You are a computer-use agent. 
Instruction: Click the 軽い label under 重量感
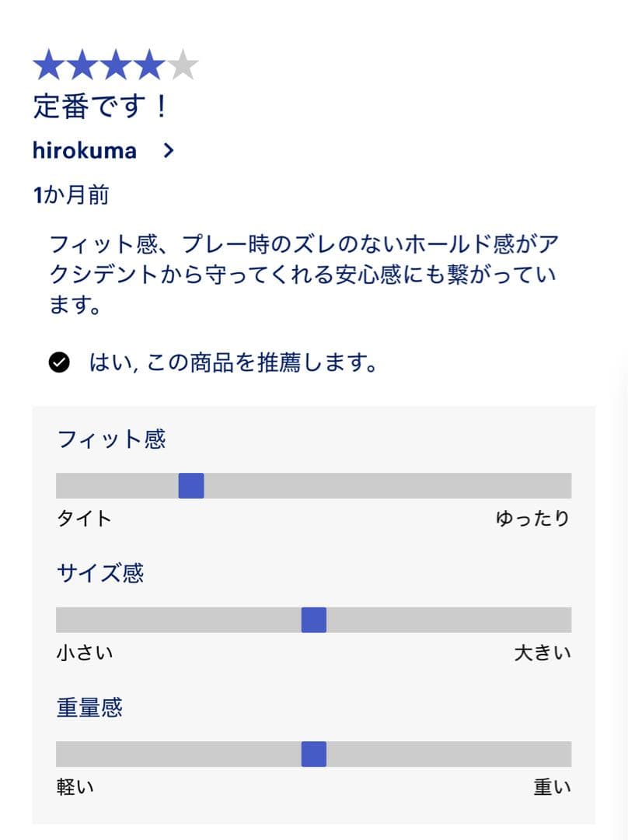(75, 787)
